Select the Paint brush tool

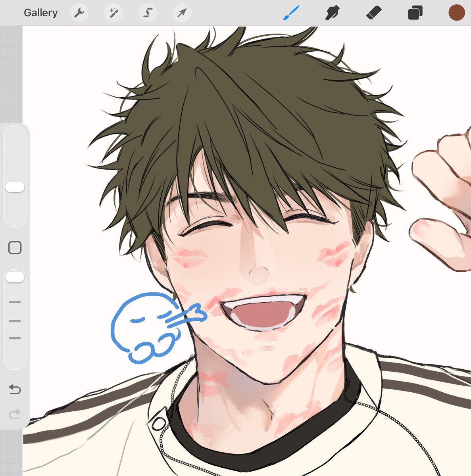pos(291,13)
